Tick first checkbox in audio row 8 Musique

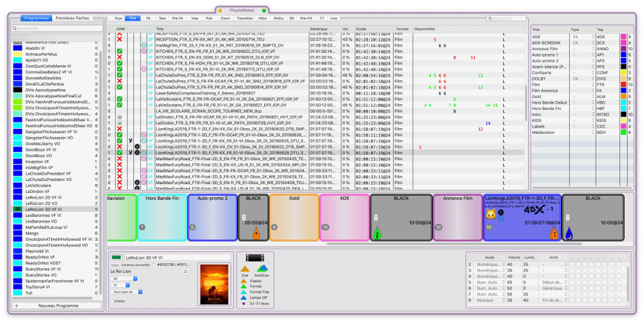pos(572,300)
